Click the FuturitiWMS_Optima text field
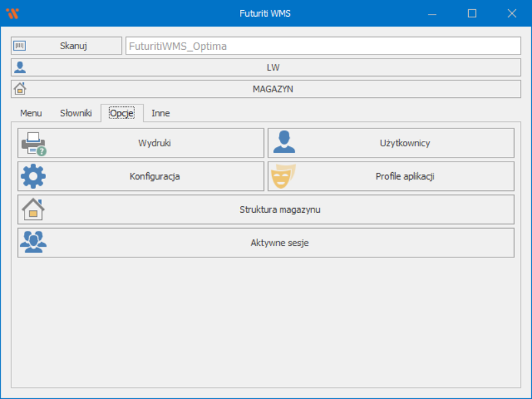 click(323, 46)
